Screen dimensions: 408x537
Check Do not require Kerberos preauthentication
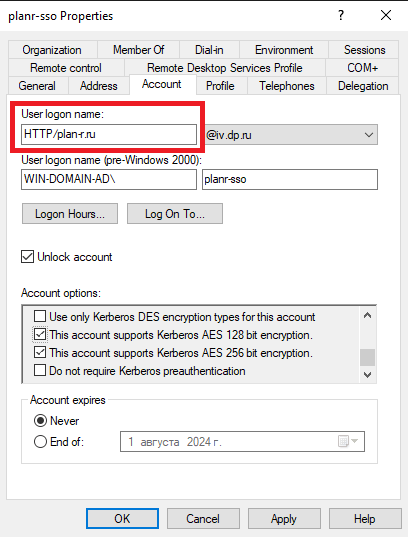pos(40,371)
